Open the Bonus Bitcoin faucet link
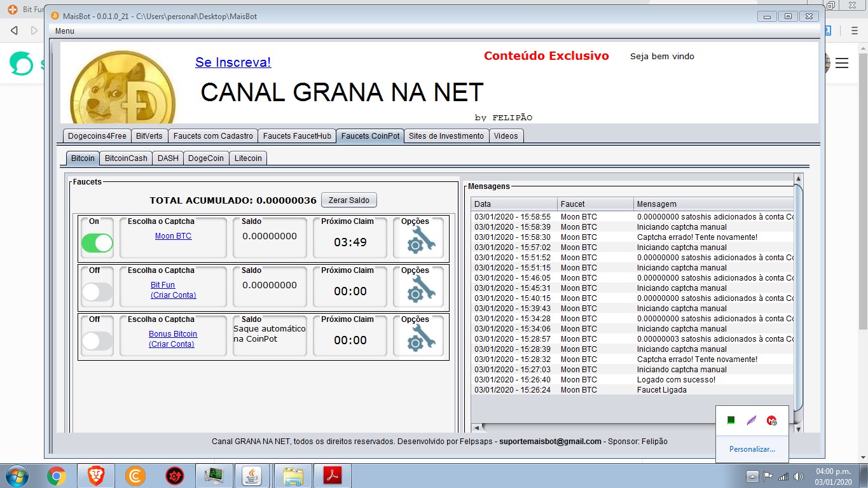868x488 pixels. pos(173,334)
